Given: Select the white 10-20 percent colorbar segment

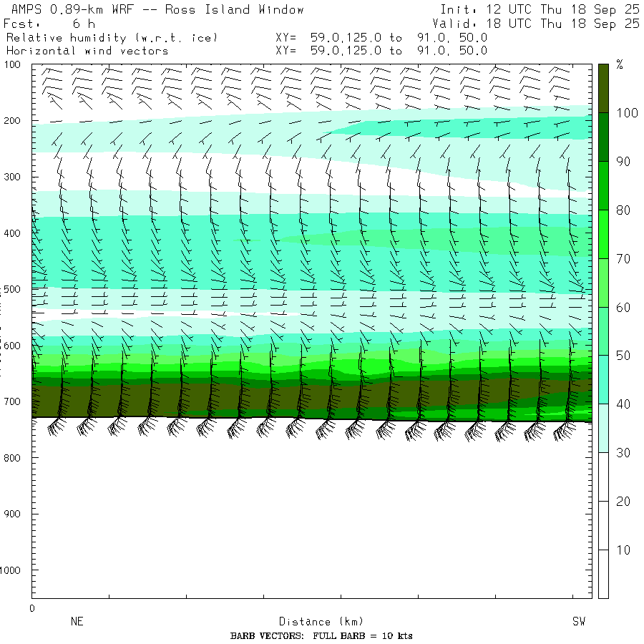Looking at the screenshot, I should (x=603, y=525).
